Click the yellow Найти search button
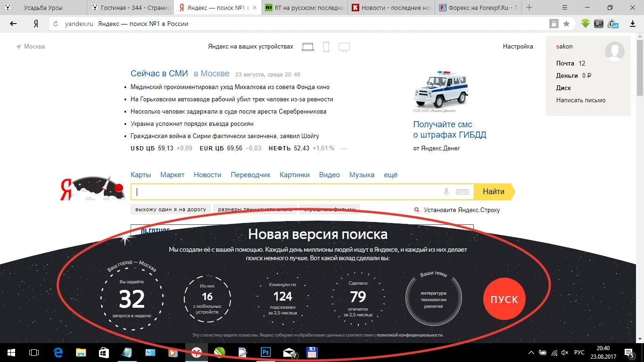Image resolution: width=644 pixels, height=362 pixels. point(494,192)
